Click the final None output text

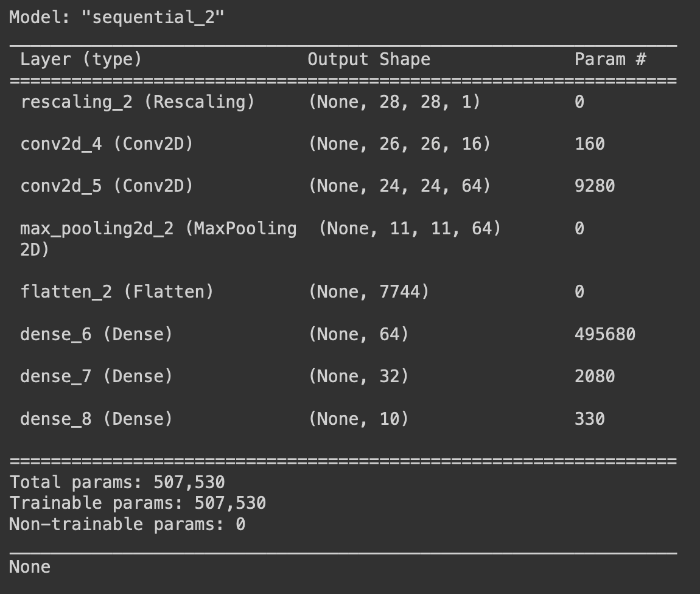[29, 567]
